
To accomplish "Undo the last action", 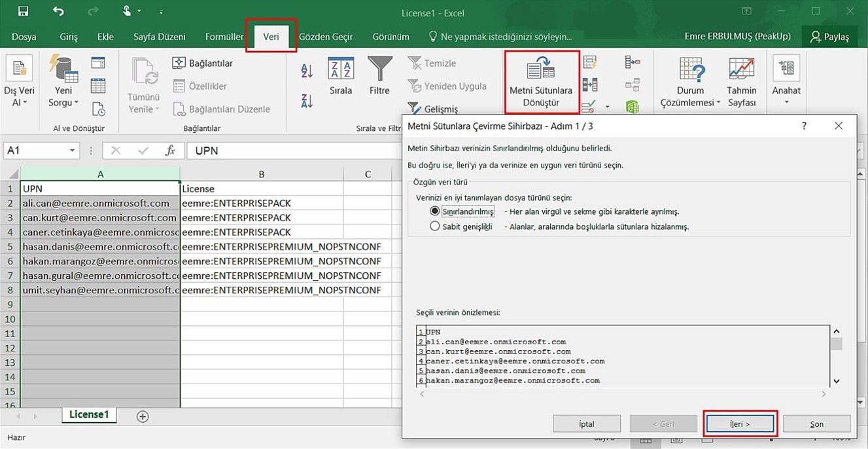I will 58,11.
